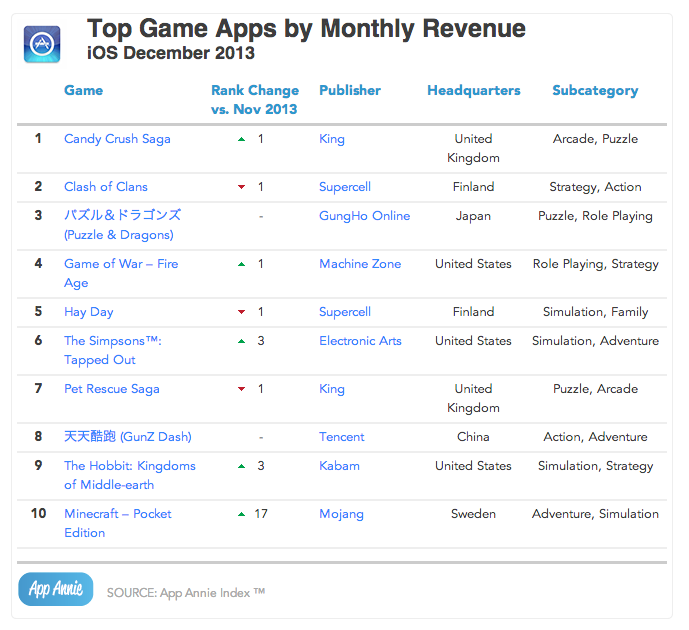Open Minecraft – Pocket Edition link
This screenshot has height=630, width=689.
[118, 523]
